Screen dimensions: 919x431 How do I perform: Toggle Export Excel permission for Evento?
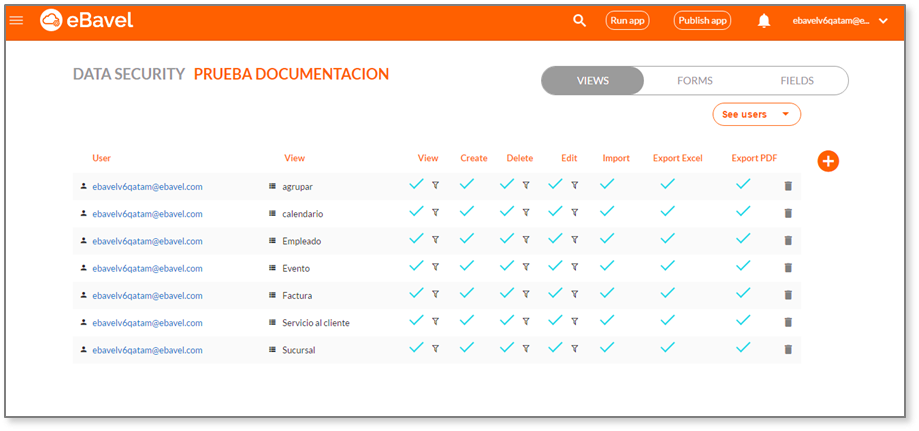coord(668,266)
